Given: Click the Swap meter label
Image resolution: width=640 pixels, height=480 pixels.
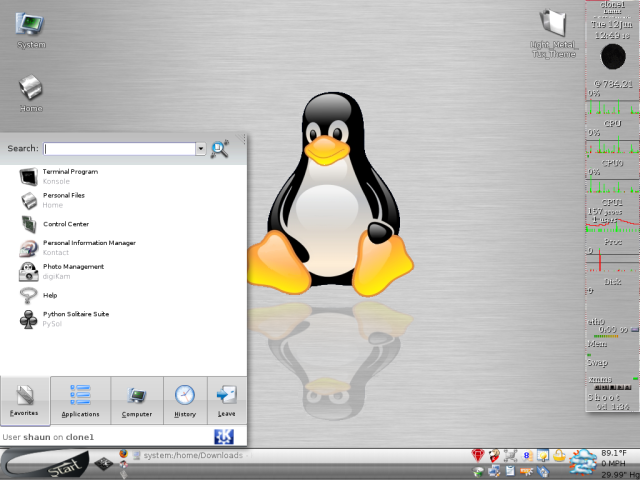Looking at the screenshot, I should 597,362.
